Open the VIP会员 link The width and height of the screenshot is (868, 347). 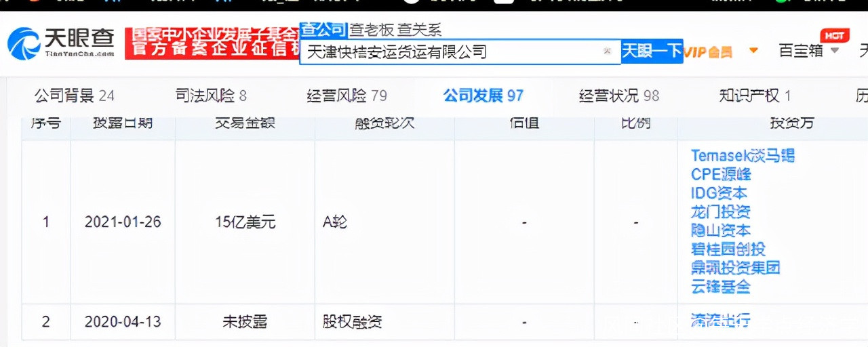click(x=708, y=52)
